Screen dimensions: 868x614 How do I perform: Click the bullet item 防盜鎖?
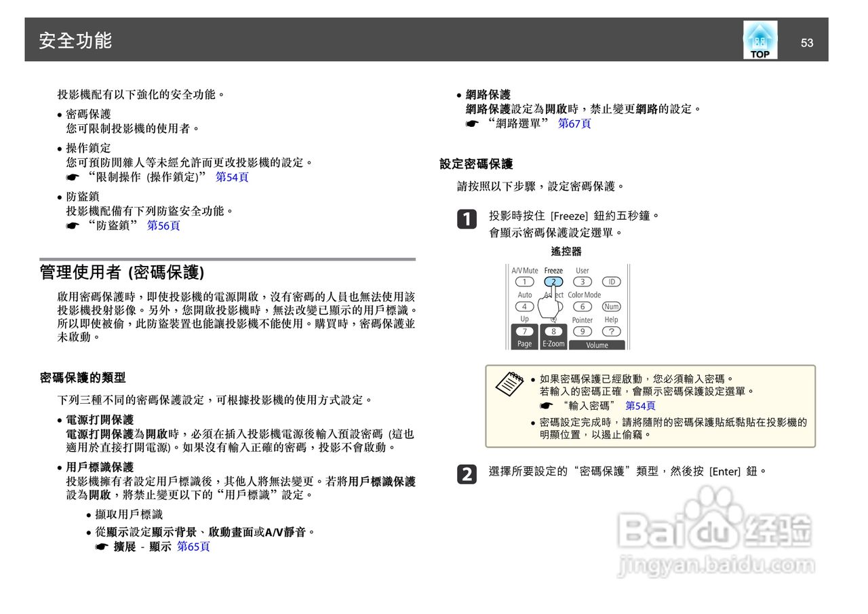click(x=83, y=197)
